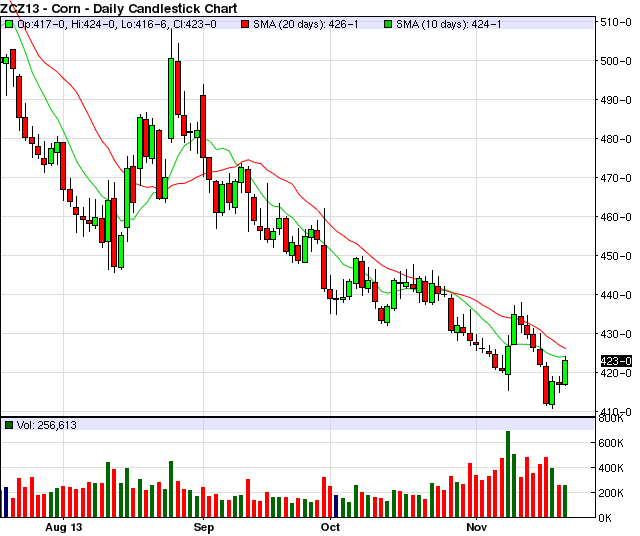Click the red SMA 20 days swatch
640x536 pixels.
pyautogui.click(x=245, y=24)
